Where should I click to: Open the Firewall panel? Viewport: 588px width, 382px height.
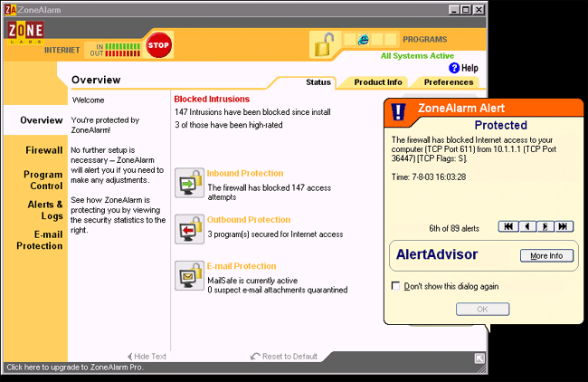click(x=44, y=150)
